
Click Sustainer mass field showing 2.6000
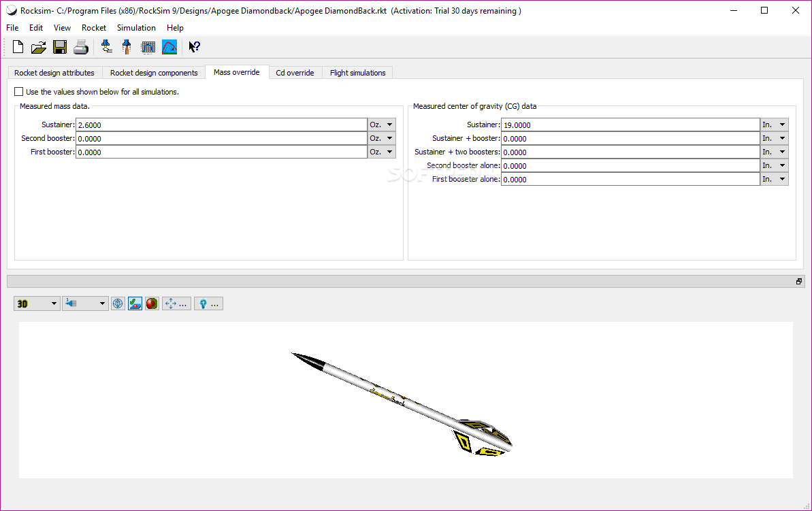point(222,125)
